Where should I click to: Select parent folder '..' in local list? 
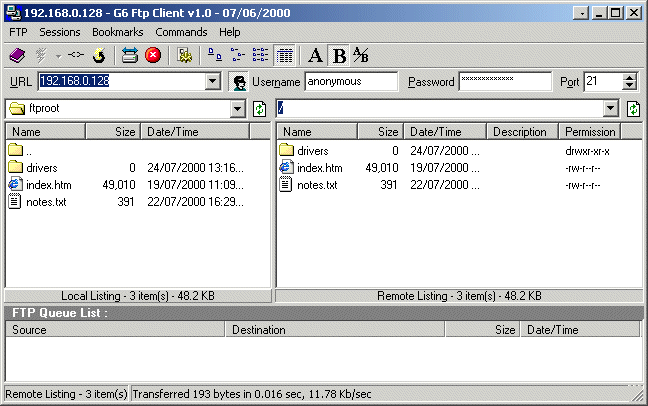click(x=20, y=150)
